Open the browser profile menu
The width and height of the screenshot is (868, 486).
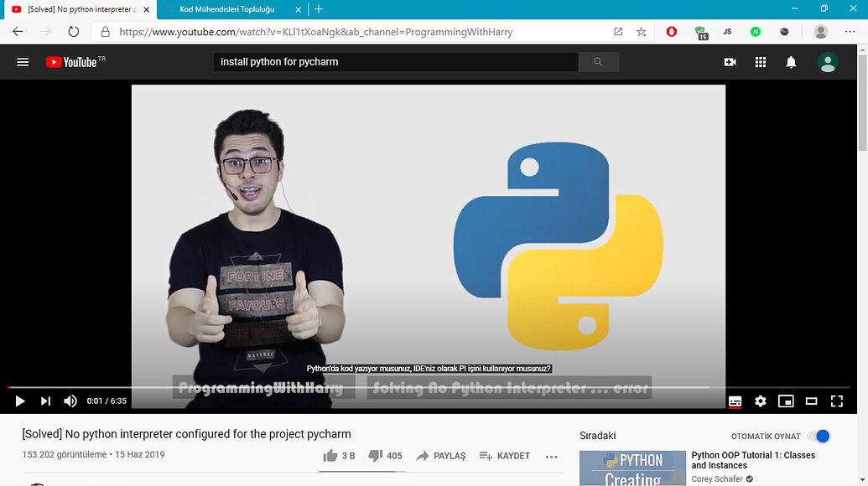820,31
